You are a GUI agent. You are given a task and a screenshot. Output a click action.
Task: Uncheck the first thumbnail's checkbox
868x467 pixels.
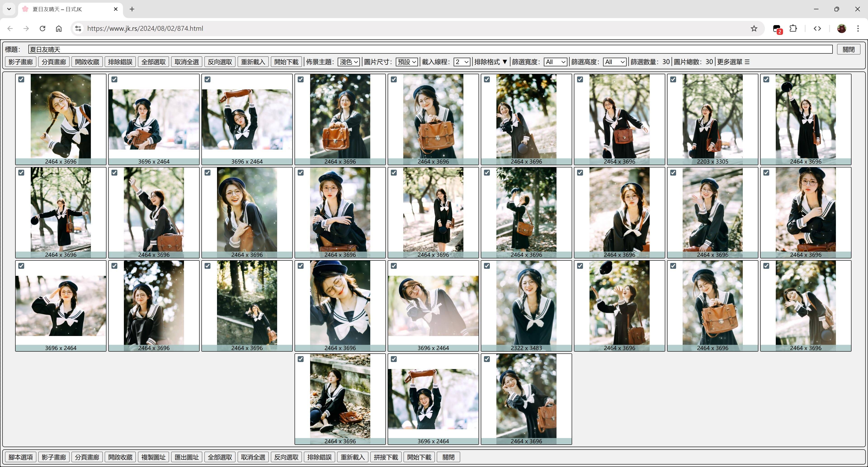pyautogui.click(x=21, y=79)
